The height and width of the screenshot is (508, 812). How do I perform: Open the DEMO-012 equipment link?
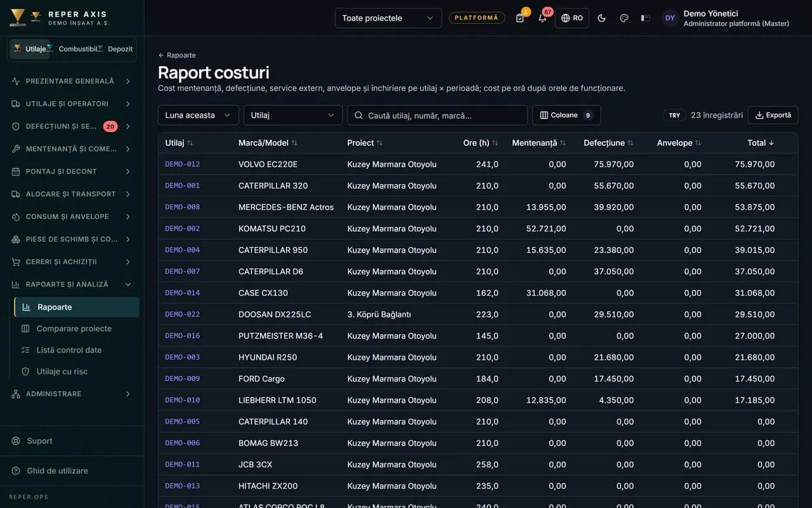click(x=182, y=164)
